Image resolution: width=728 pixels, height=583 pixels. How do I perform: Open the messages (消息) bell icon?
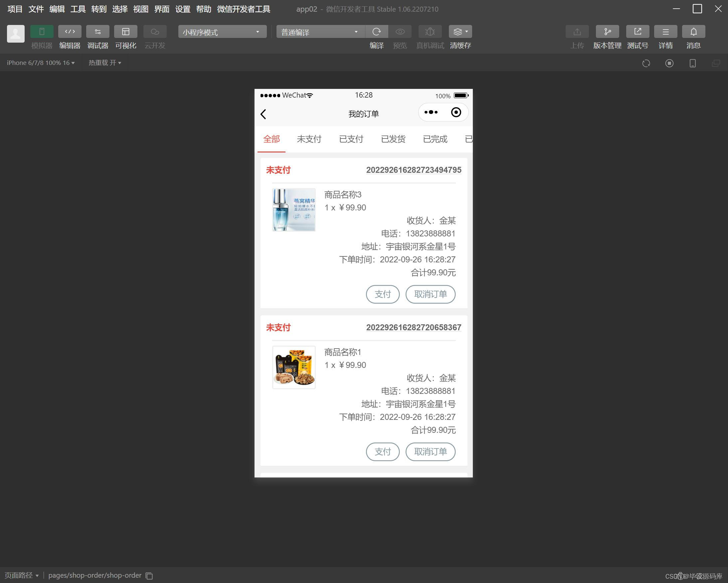[693, 32]
